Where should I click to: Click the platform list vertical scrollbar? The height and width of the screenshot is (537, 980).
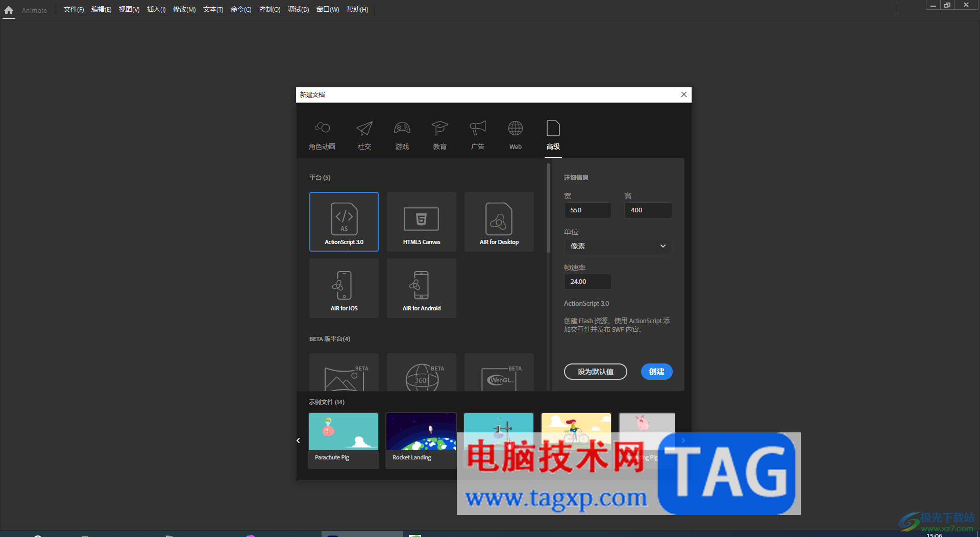coord(548,208)
